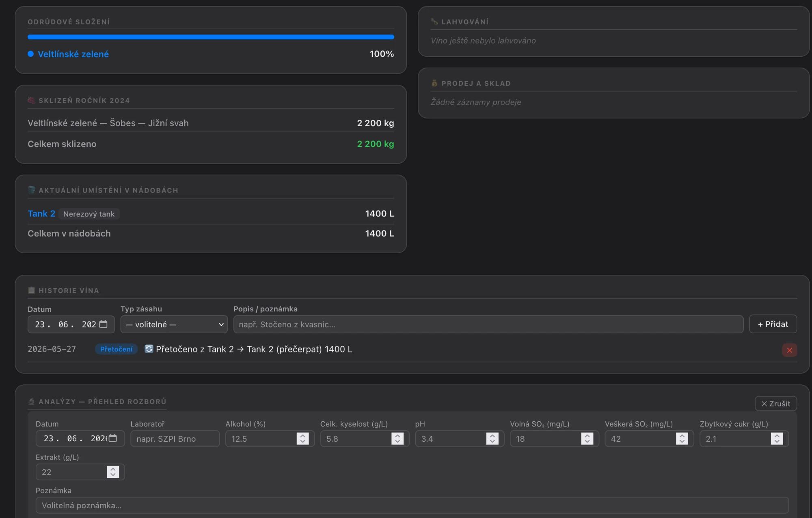
Task: Adjust Alkohol (%) stepper arrows
Action: click(x=302, y=438)
